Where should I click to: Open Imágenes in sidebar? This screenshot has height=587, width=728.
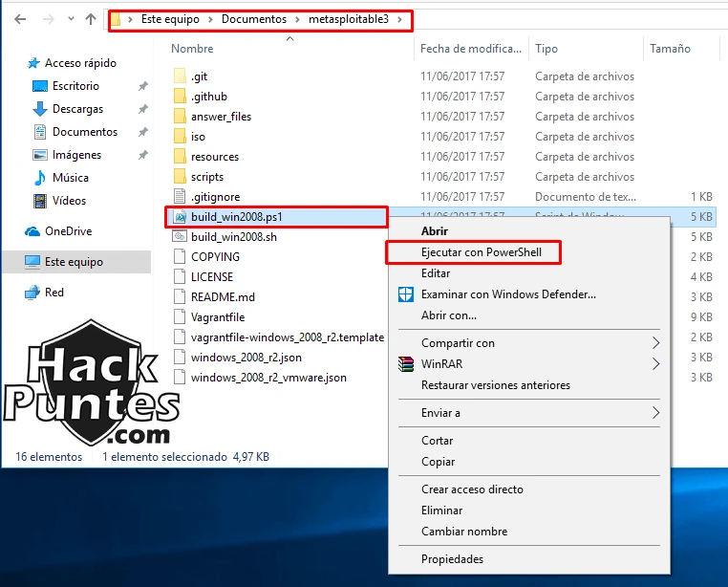[77, 155]
